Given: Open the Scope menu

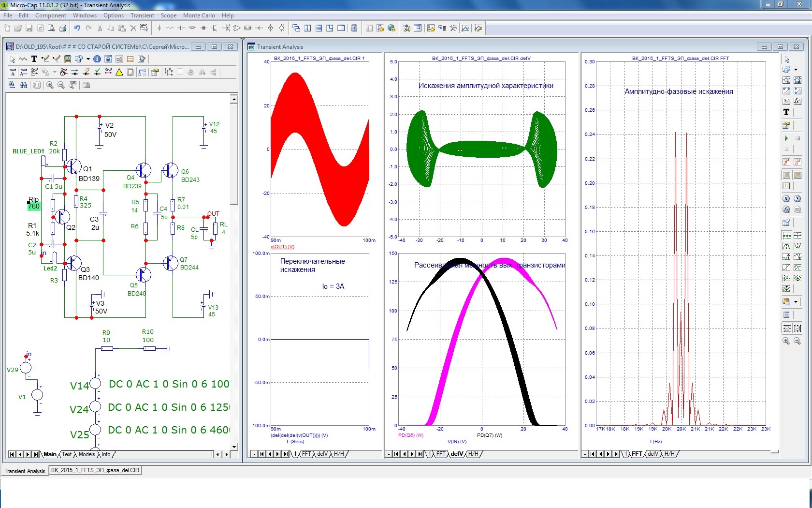Looking at the screenshot, I should point(169,15).
